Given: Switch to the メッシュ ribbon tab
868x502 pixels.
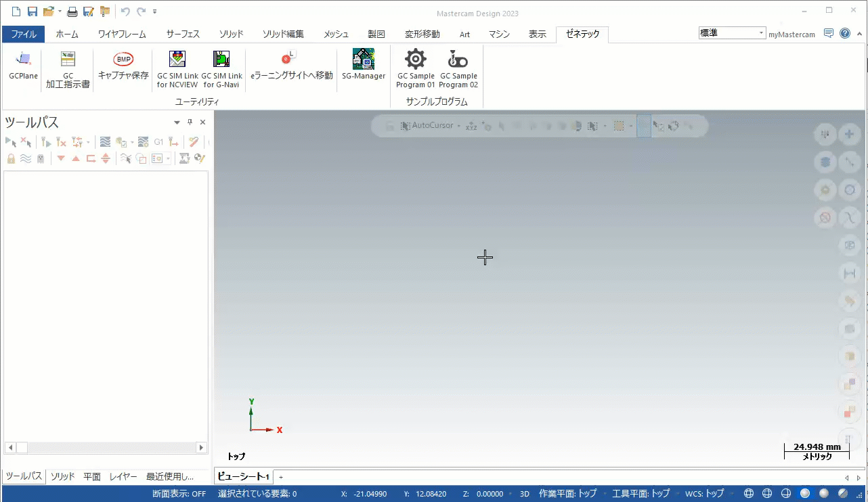Looking at the screenshot, I should (x=336, y=34).
